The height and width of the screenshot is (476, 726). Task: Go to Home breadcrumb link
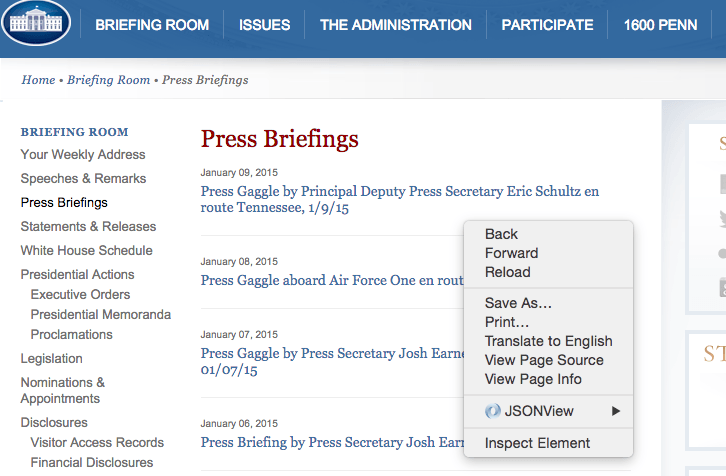click(38, 80)
